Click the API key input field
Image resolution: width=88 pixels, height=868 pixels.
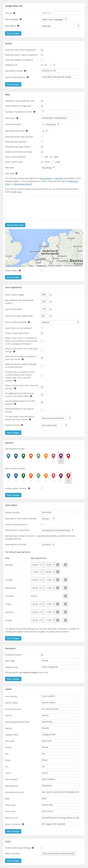(60, 13)
